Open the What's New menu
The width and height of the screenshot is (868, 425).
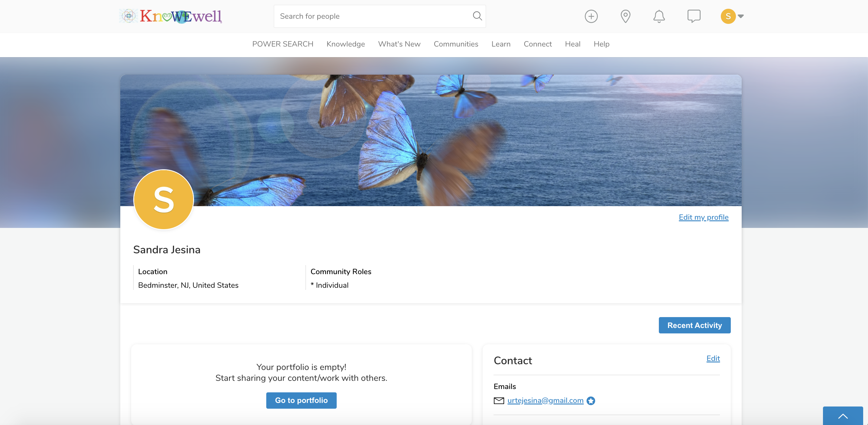[x=399, y=44]
